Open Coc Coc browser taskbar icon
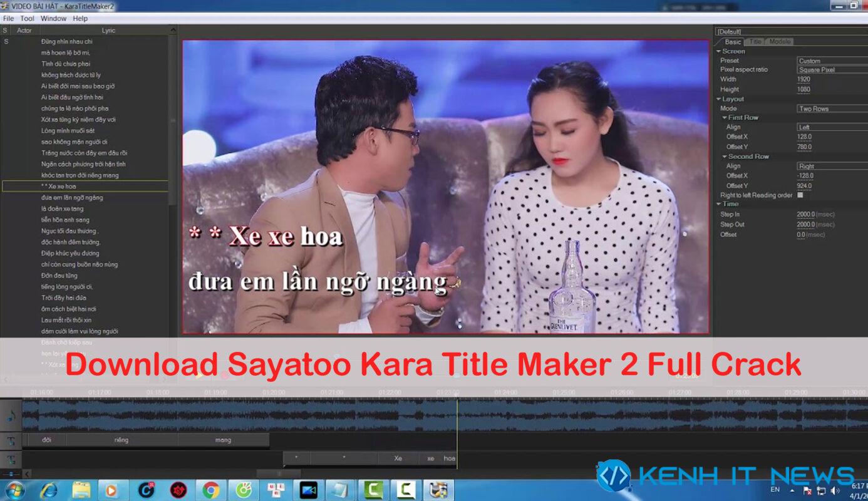The height and width of the screenshot is (501, 868). (243, 490)
